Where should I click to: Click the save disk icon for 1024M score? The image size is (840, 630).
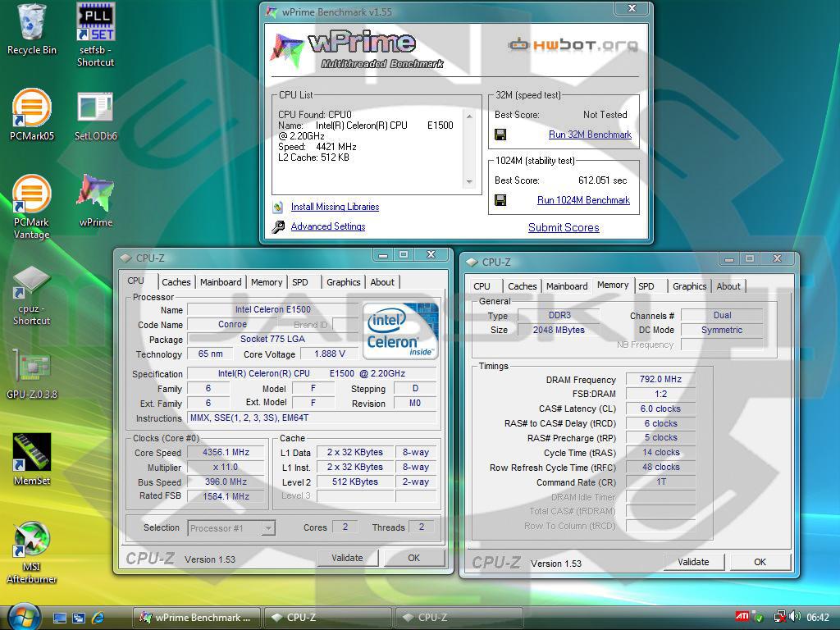(x=500, y=200)
